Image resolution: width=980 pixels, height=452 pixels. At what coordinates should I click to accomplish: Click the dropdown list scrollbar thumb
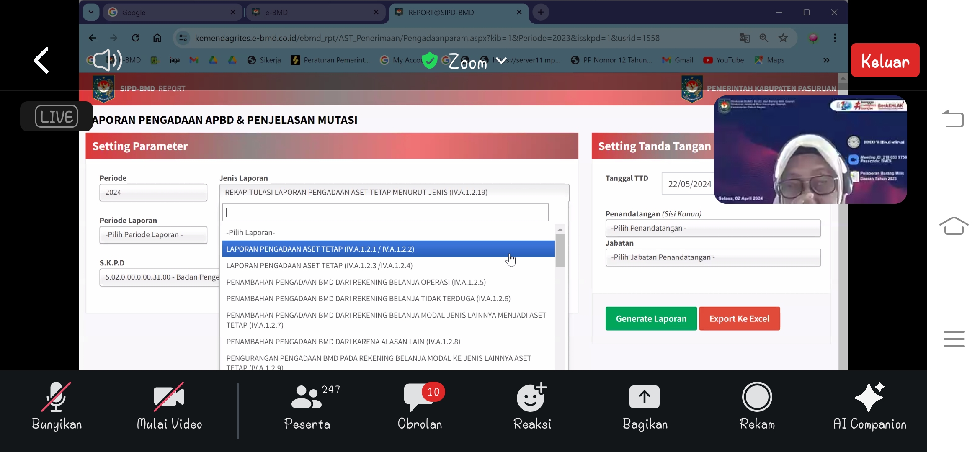click(560, 250)
